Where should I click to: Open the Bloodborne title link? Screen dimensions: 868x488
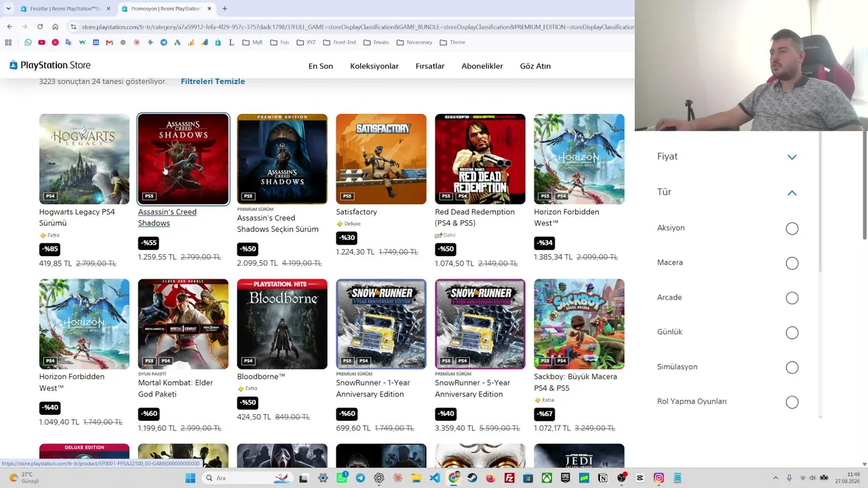click(260, 377)
